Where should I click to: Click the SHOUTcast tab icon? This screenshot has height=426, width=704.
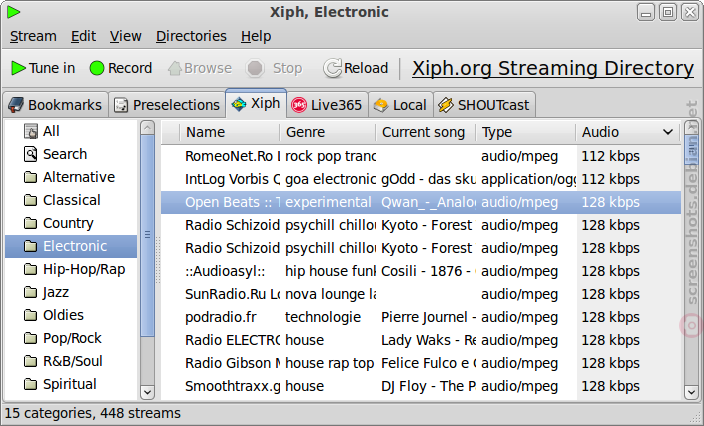(x=446, y=105)
